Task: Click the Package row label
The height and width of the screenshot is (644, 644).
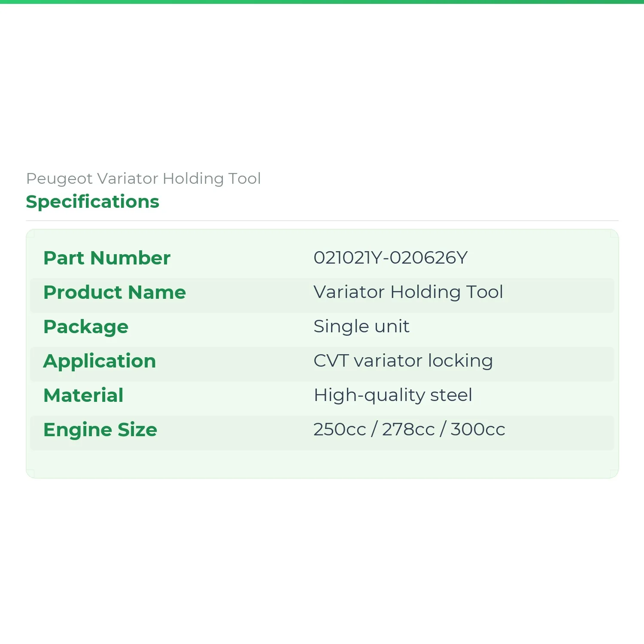Action: click(86, 327)
